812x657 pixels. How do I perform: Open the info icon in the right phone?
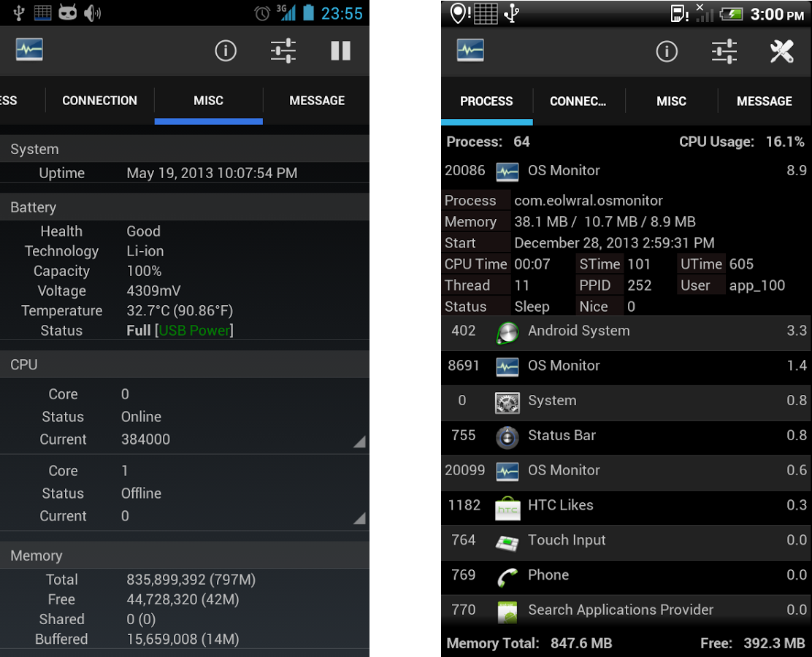tap(667, 51)
